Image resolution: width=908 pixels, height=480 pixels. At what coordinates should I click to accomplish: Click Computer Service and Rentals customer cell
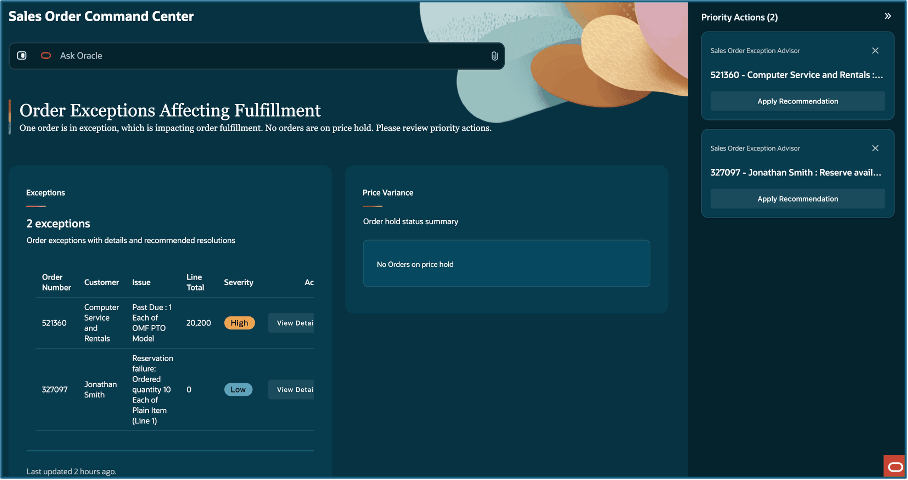pos(101,323)
